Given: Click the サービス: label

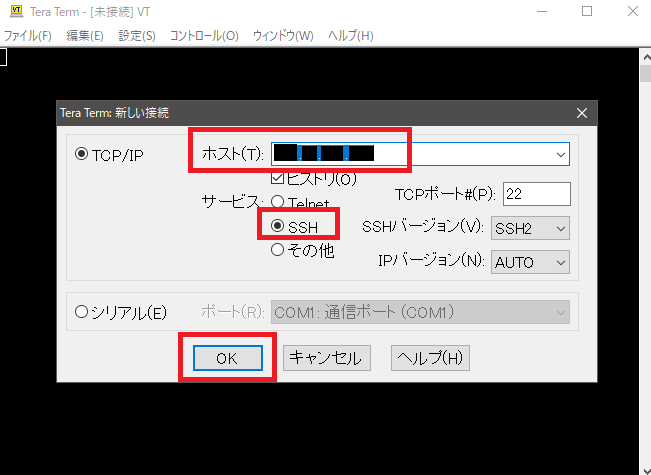Looking at the screenshot, I should [x=232, y=202].
